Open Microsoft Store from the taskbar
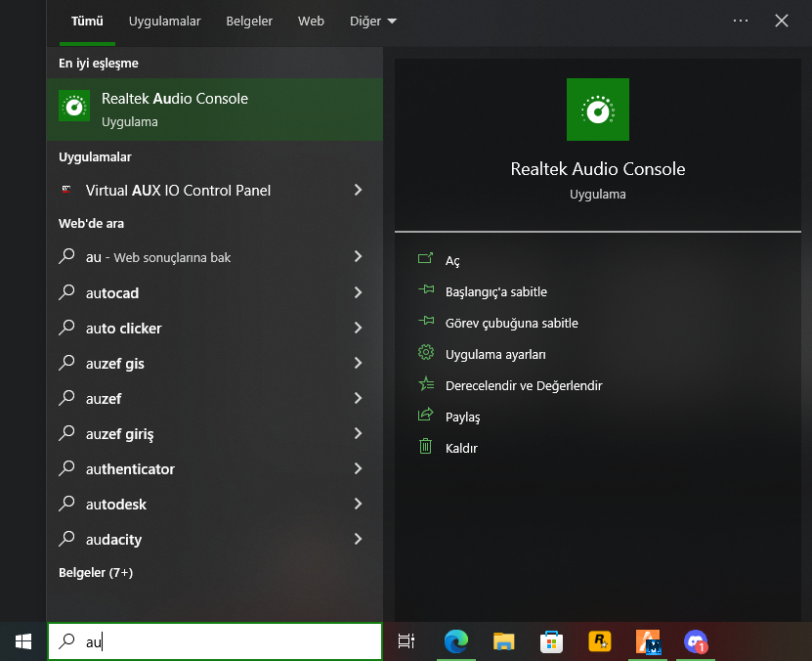Image resolution: width=812 pixels, height=661 pixels. coord(551,641)
